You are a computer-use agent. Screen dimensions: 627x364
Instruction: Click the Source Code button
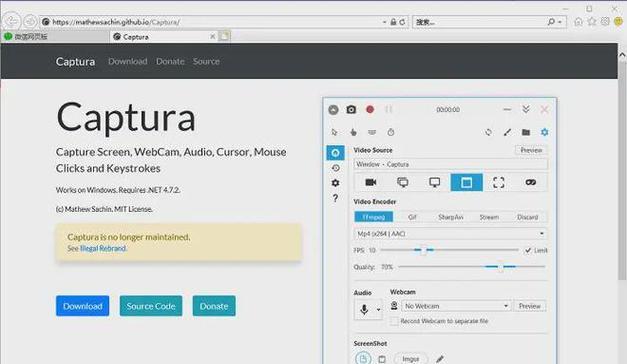tap(151, 306)
